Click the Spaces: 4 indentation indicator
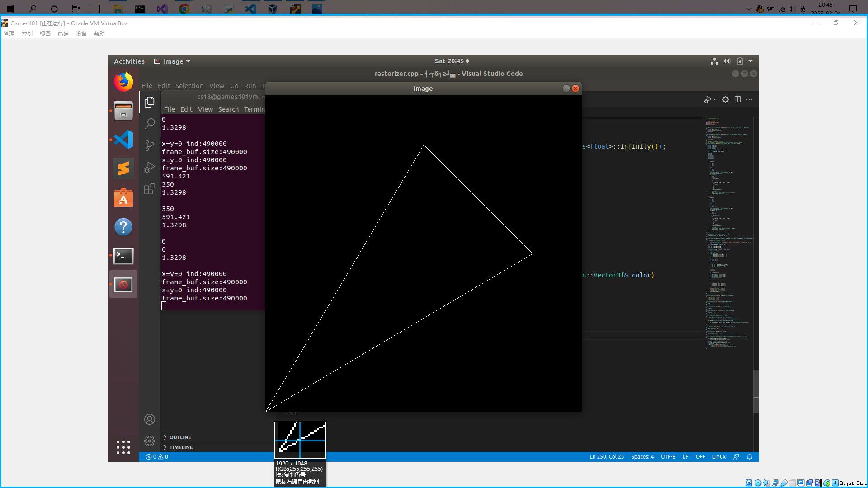The height and width of the screenshot is (488, 868). (x=642, y=457)
